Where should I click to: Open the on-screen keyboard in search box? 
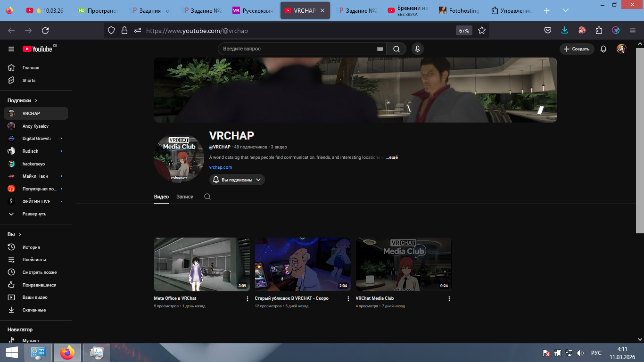380,49
